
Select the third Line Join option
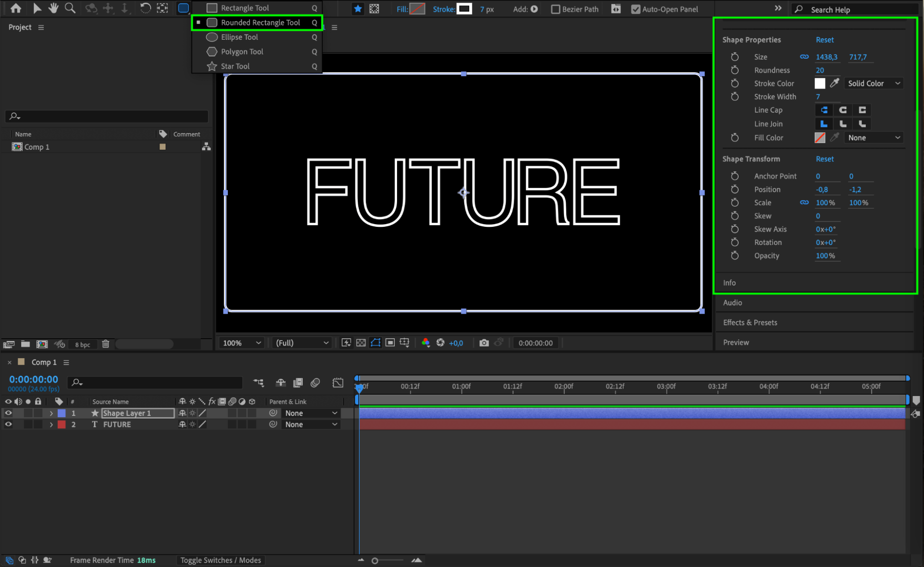pos(862,124)
